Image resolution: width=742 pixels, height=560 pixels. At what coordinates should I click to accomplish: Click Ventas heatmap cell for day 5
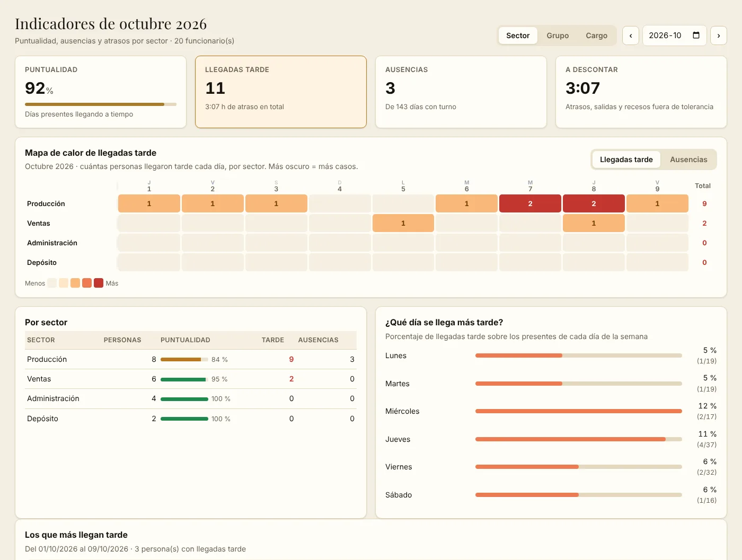click(403, 223)
